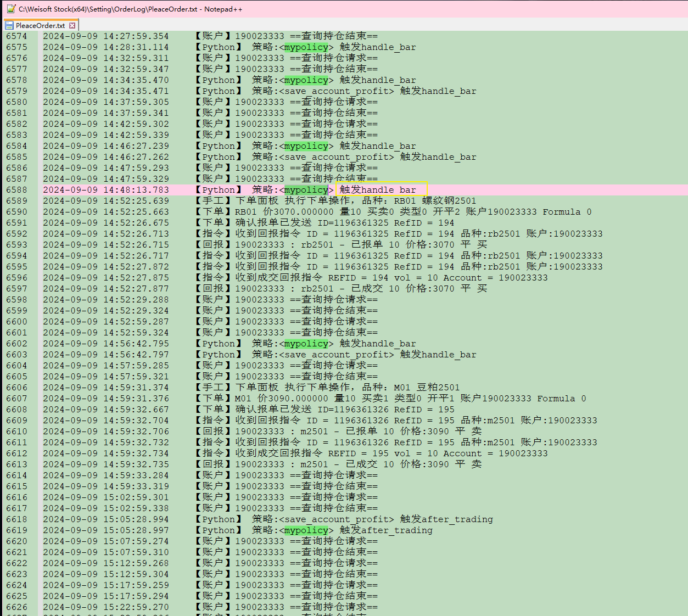Image resolution: width=688 pixels, height=616 pixels.
Task: Click the timestamp 14:52:25.639 on line 6589
Action: 136,201
